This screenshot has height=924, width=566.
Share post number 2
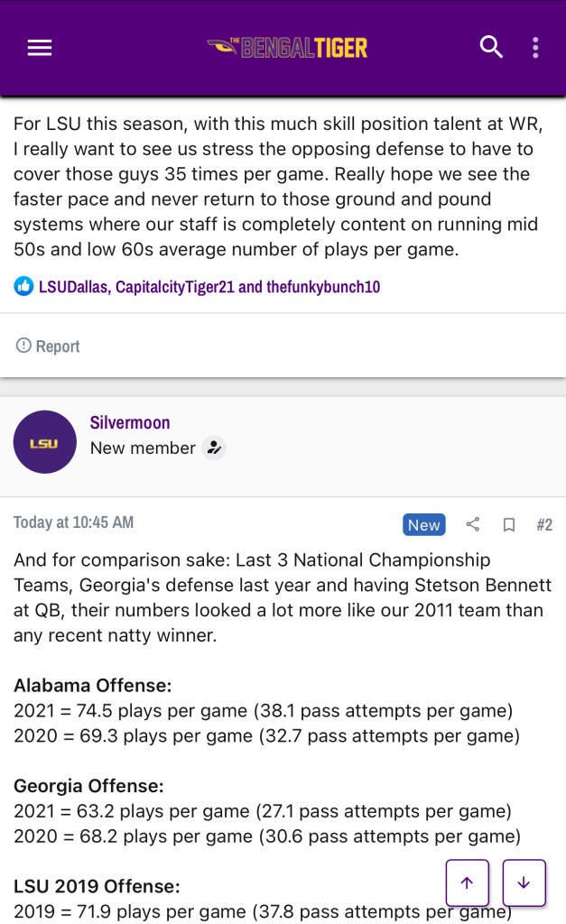(472, 524)
